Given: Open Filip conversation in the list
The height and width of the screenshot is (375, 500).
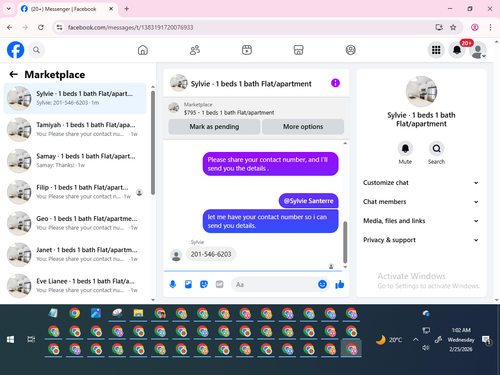Looking at the screenshot, I should click(x=75, y=192).
